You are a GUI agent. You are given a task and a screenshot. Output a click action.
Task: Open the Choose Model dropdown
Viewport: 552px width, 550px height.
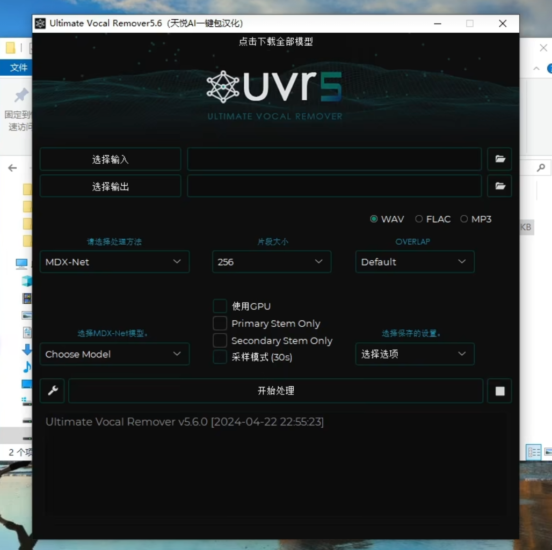coord(115,354)
